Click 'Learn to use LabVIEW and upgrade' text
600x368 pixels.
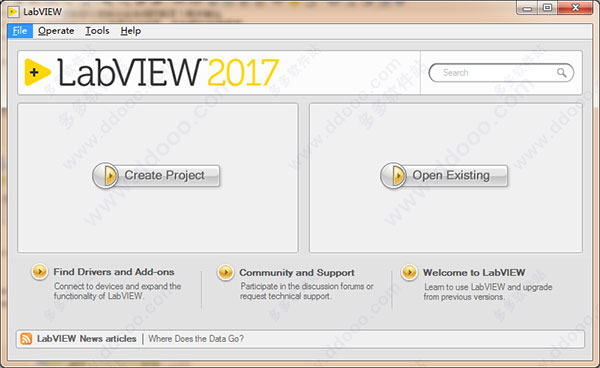pyautogui.click(x=488, y=287)
